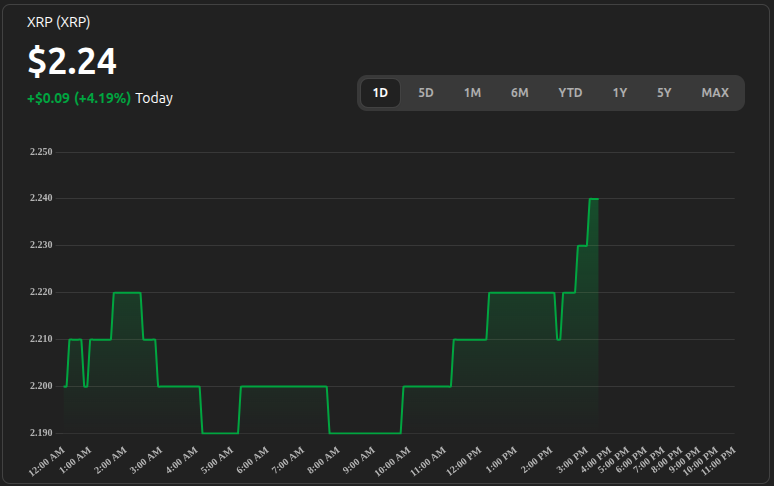
Task: Select the YTD range tab
Action: click(x=570, y=93)
